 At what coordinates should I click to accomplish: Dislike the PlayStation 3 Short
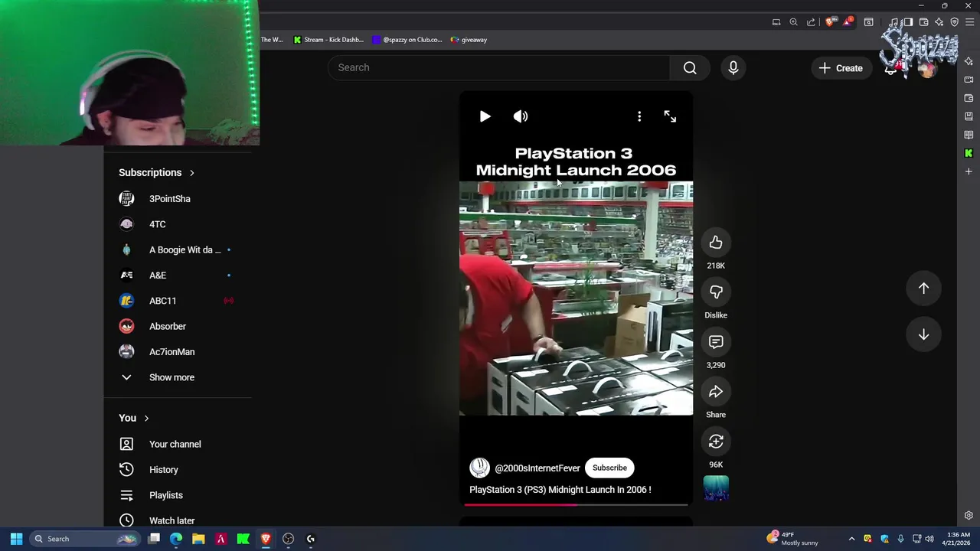(716, 292)
